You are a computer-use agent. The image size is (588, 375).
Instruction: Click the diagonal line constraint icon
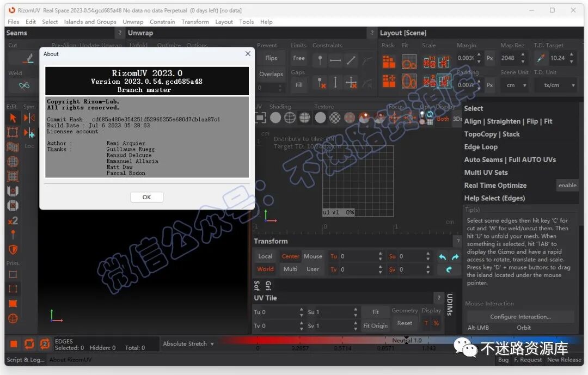(351, 60)
